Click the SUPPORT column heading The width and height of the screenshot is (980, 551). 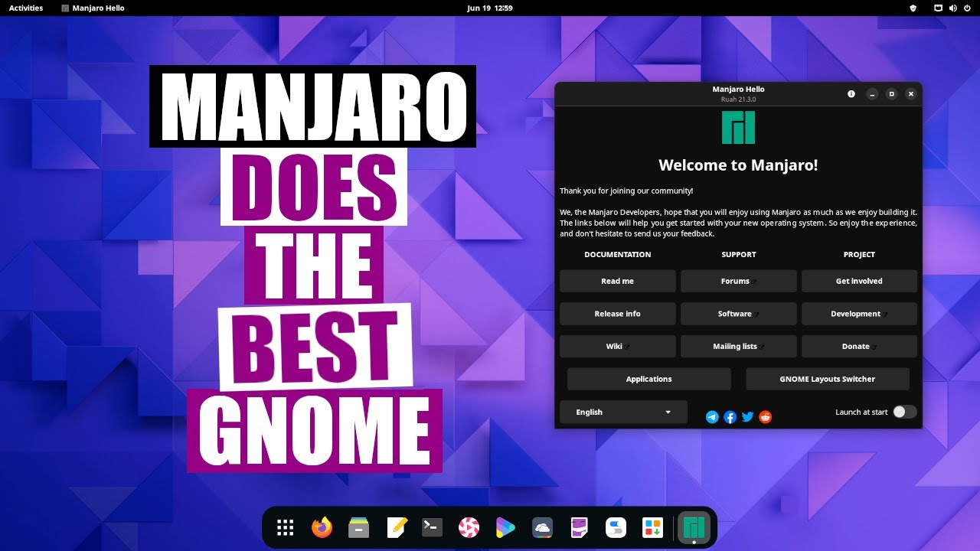[x=739, y=254]
